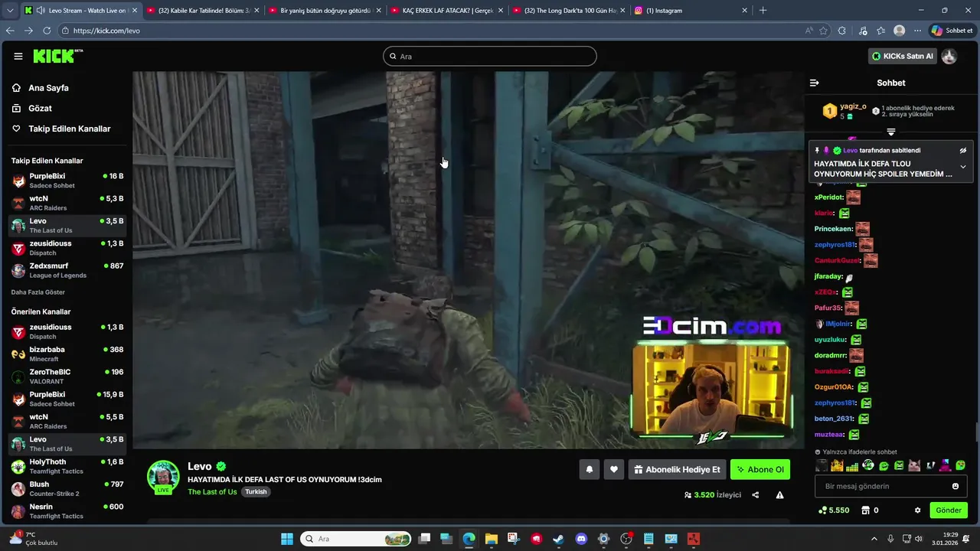Refresh the page in the browser
980x551 pixels.
(x=47, y=31)
